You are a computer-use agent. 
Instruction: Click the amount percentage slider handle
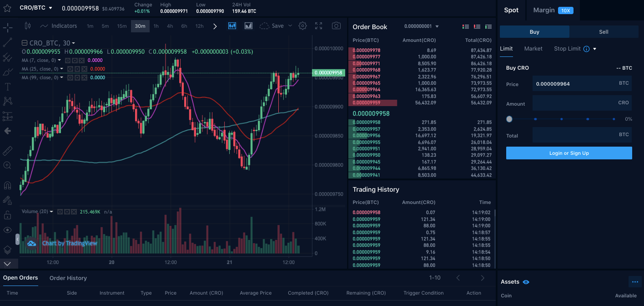509,119
